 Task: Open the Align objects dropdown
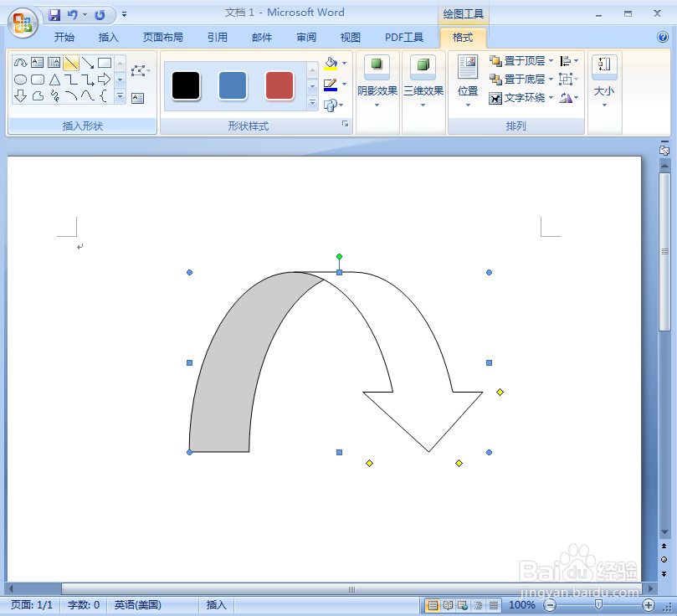(569, 61)
